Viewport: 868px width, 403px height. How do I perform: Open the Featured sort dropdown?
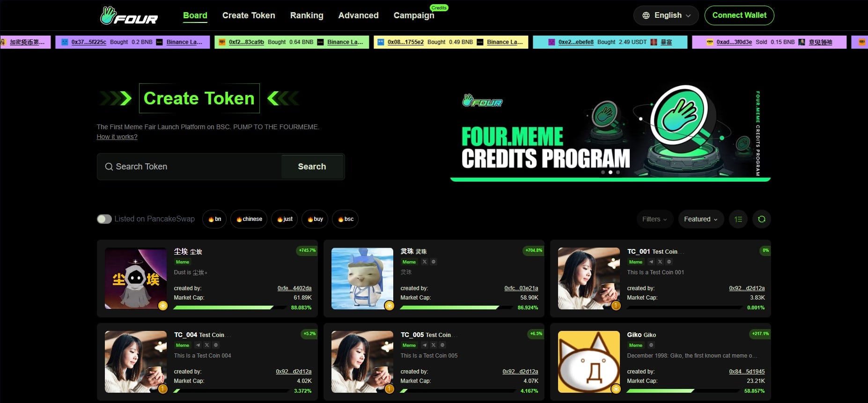(700, 219)
